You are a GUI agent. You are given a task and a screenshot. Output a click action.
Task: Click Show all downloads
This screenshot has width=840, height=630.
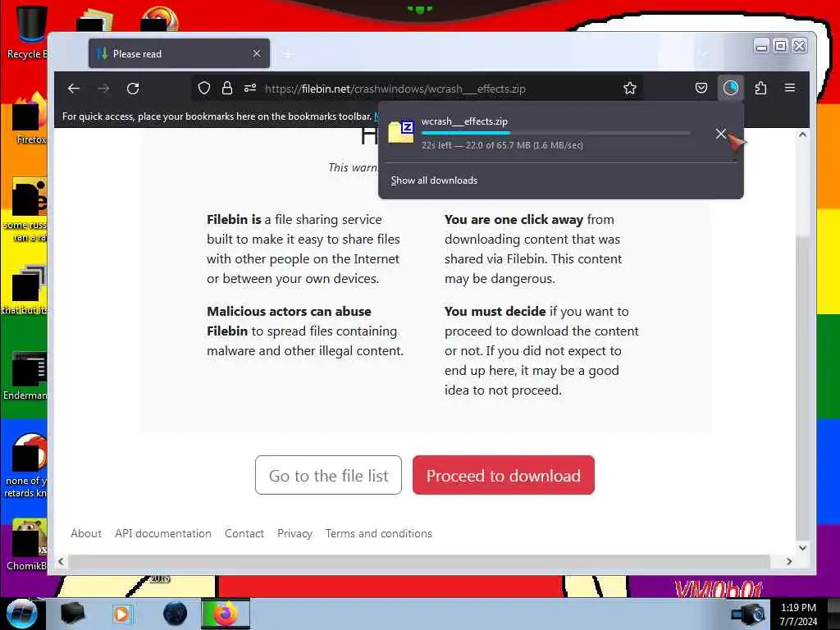(x=434, y=180)
